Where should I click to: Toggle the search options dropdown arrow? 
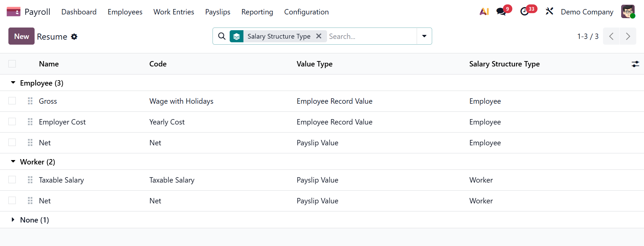pyautogui.click(x=424, y=36)
